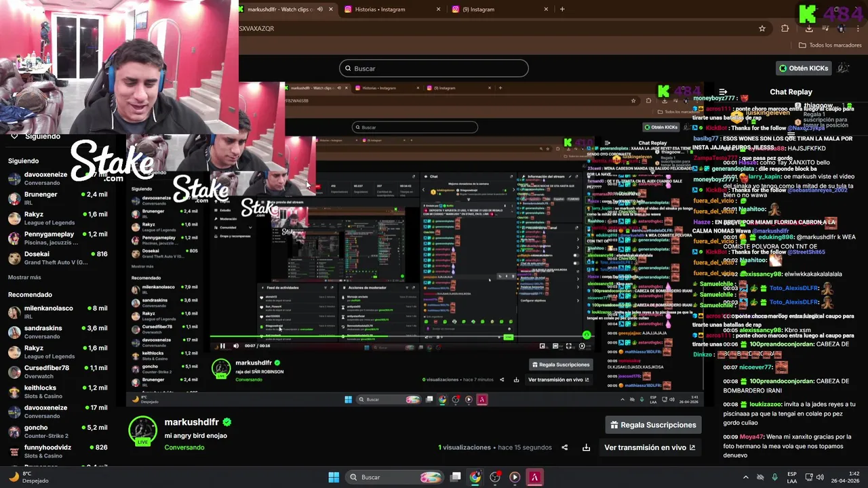Open milenkanolasco under Recomendado

tap(58, 312)
